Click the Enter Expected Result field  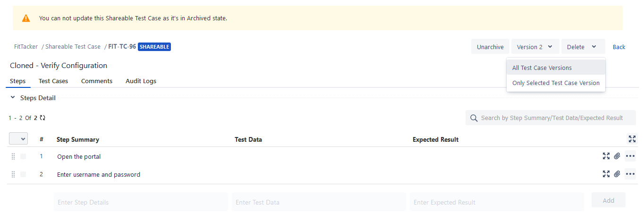[x=497, y=202]
